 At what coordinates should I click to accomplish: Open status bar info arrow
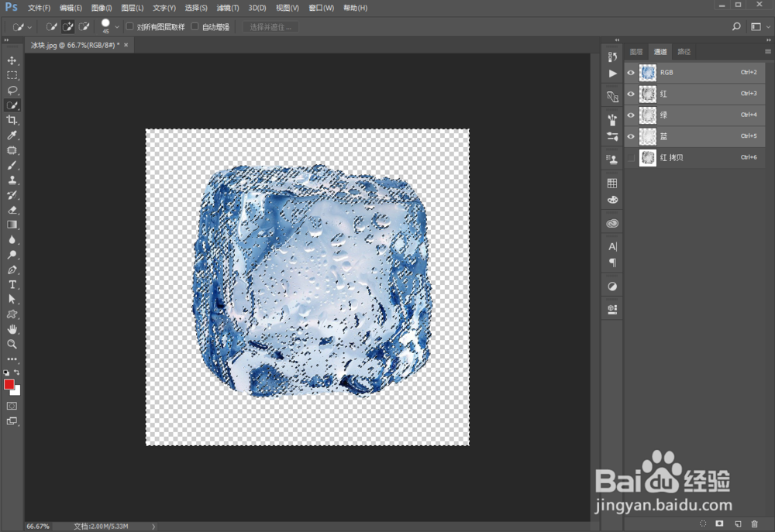pyautogui.click(x=153, y=527)
